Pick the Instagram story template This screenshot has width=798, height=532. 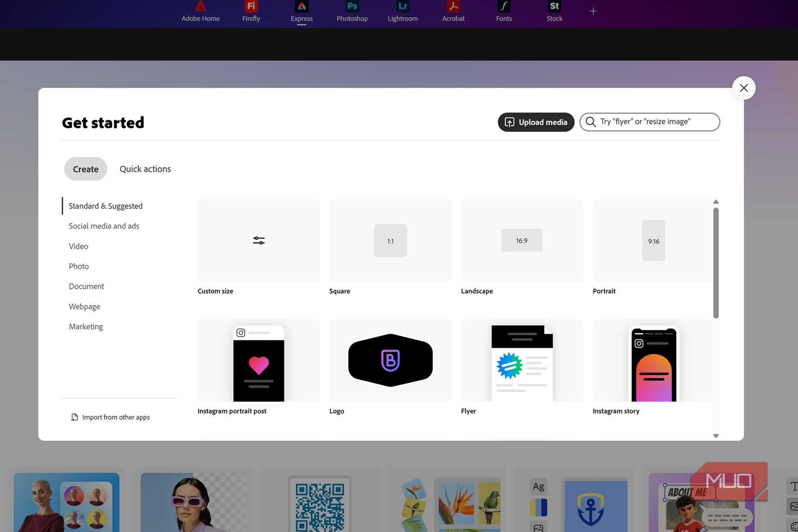(652, 360)
